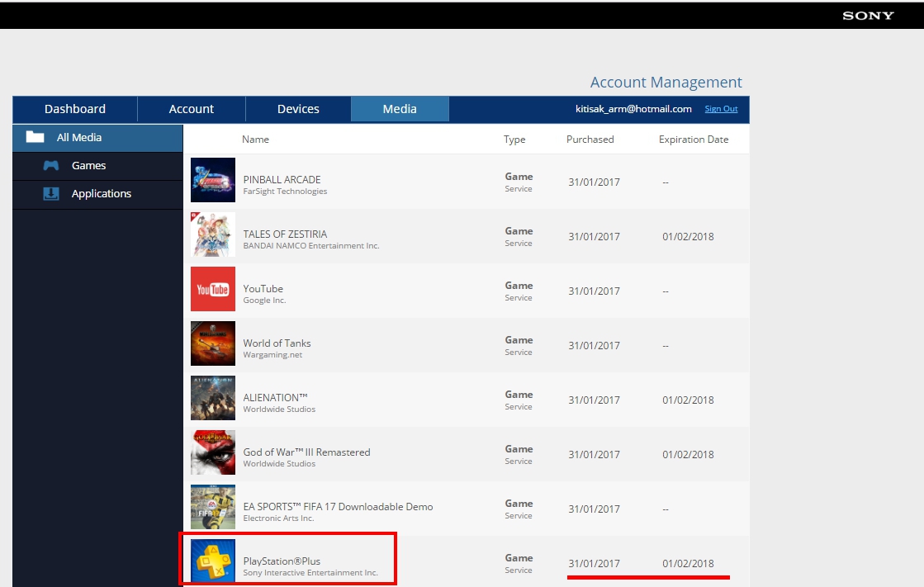Image resolution: width=924 pixels, height=587 pixels.
Task: Click the Pinball Arcade purchased date
Action: tap(594, 182)
